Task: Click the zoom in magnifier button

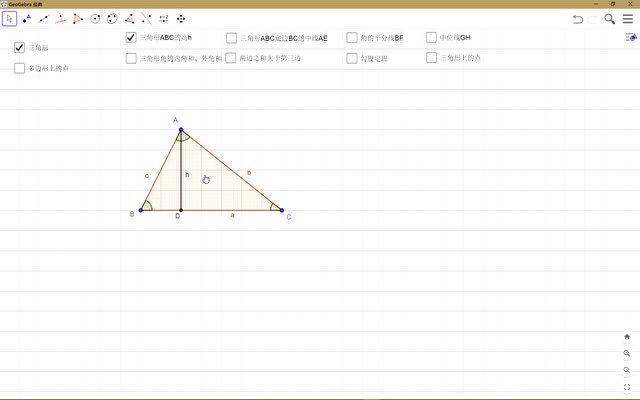Action: (627, 353)
